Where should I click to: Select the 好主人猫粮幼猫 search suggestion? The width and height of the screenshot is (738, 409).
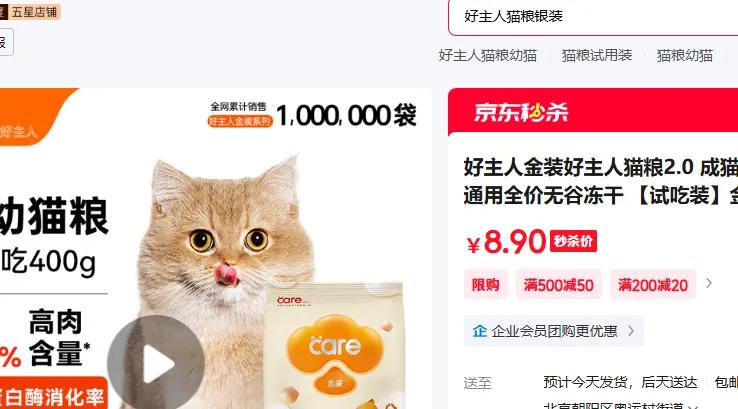coord(488,56)
